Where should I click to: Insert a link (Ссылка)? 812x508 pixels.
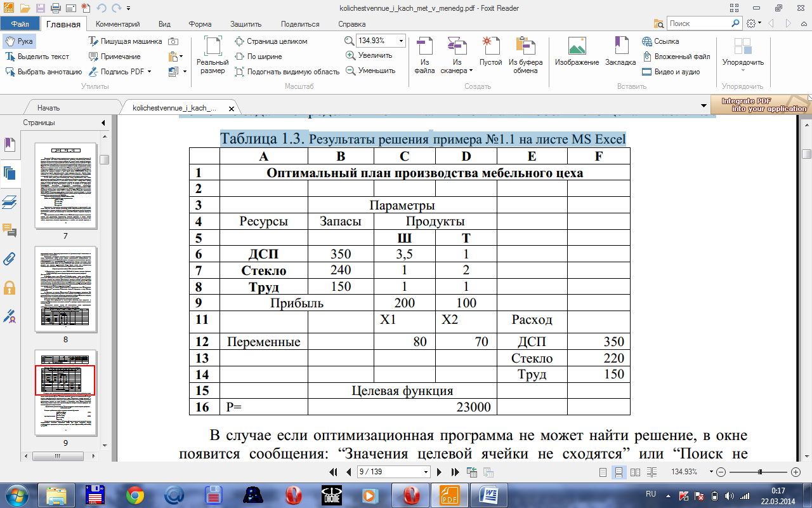pyautogui.click(x=660, y=41)
